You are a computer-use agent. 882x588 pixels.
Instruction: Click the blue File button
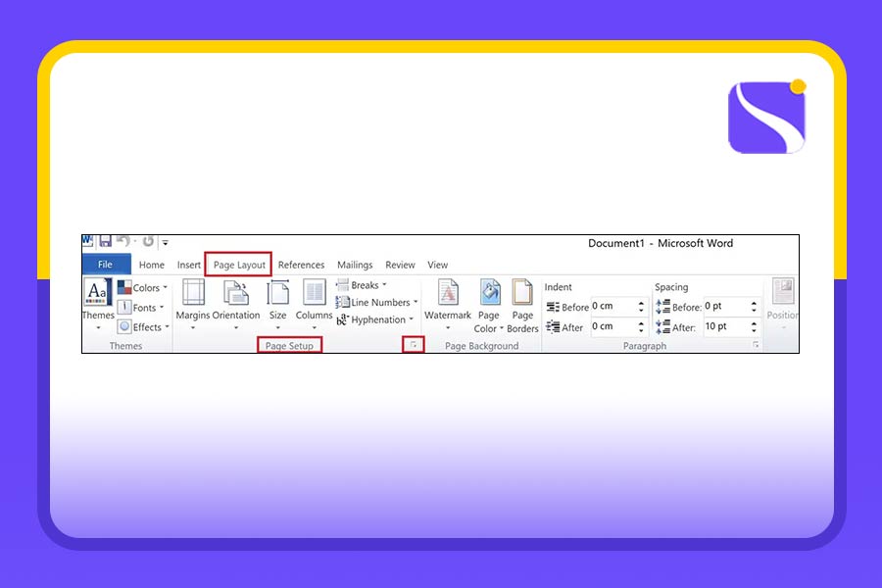(106, 265)
